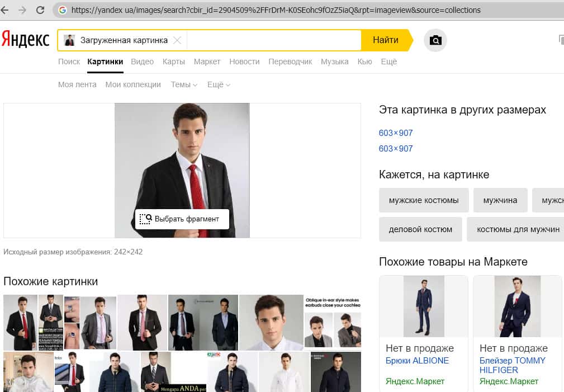Open the first 603×907 size link
Image resolution: width=564 pixels, height=392 pixels.
[x=396, y=133]
